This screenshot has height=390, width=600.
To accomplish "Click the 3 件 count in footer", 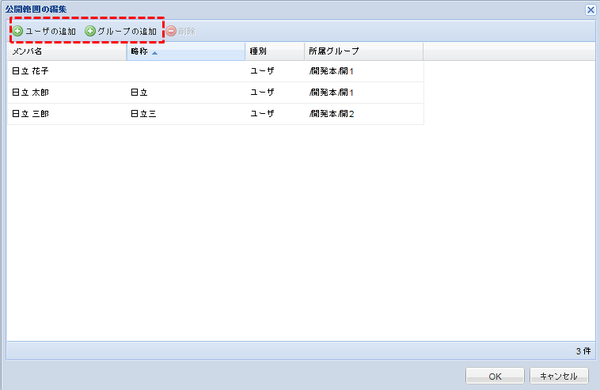I will (583, 351).
